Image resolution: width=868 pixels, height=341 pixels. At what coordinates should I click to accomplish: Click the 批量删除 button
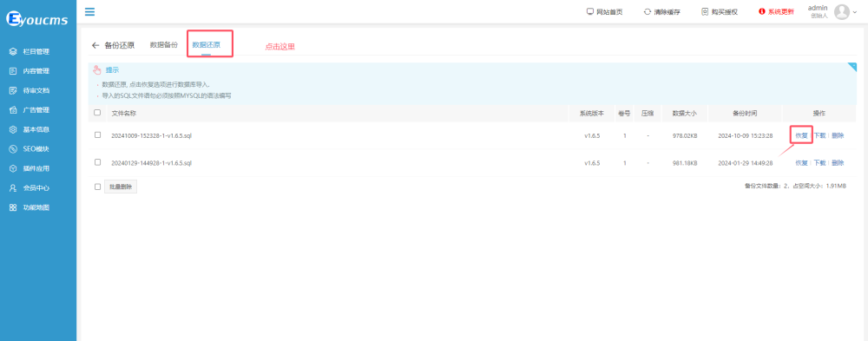pyautogui.click(x=120, y=187)
